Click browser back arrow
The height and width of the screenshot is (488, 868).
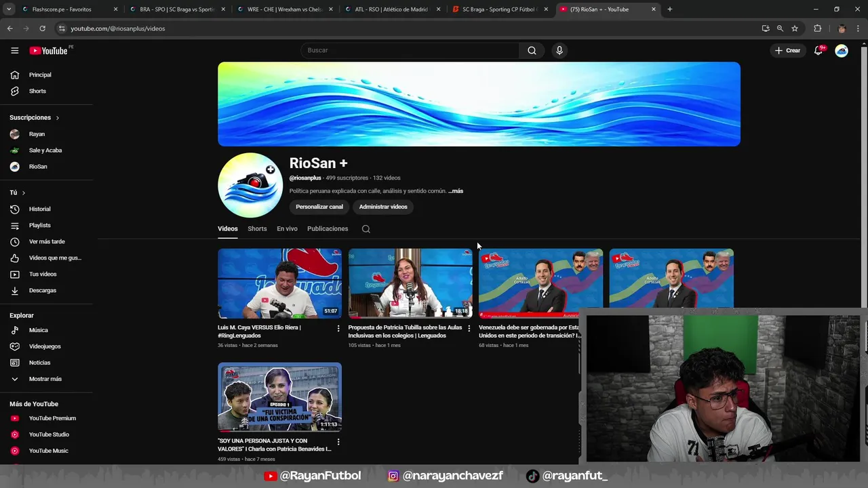click(x=9, y=28)
